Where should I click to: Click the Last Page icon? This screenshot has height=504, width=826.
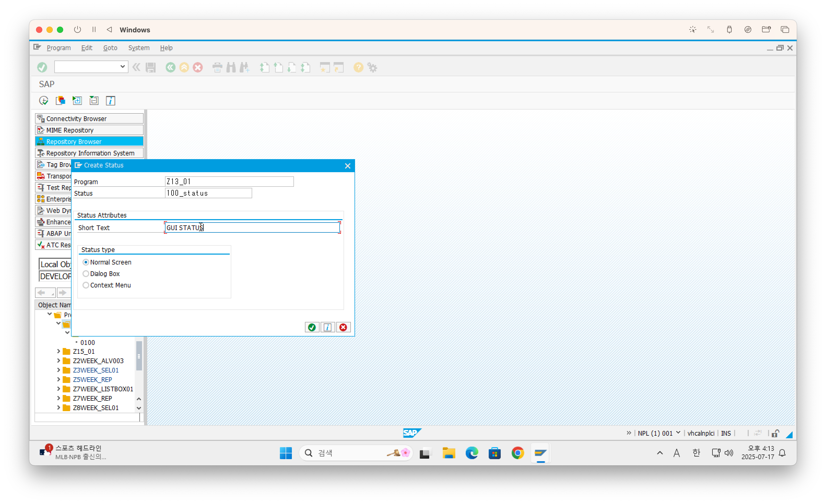(x=305, y=67)
